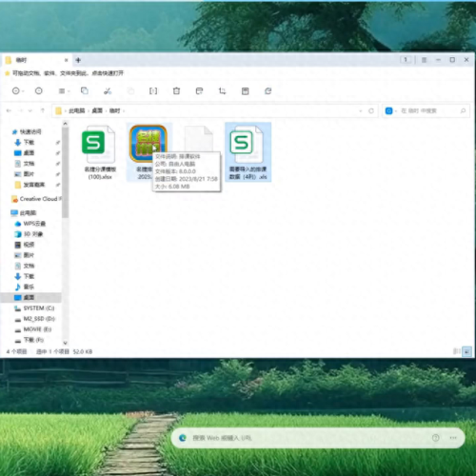The image size is (476, 476).
Task: Close the 临时 tab
Action: 67,60
